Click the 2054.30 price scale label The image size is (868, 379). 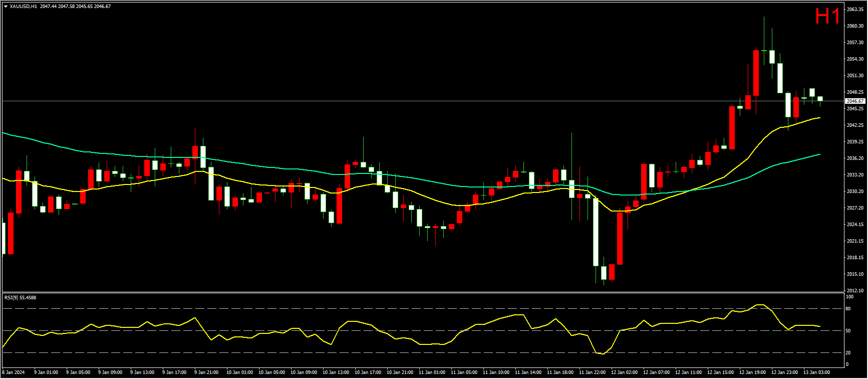click(855, 59)
